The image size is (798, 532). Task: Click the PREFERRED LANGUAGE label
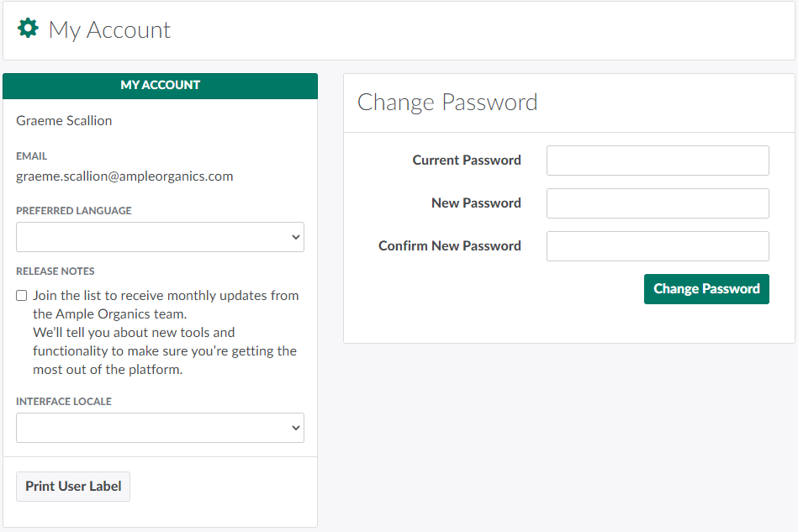coord(74,211)
